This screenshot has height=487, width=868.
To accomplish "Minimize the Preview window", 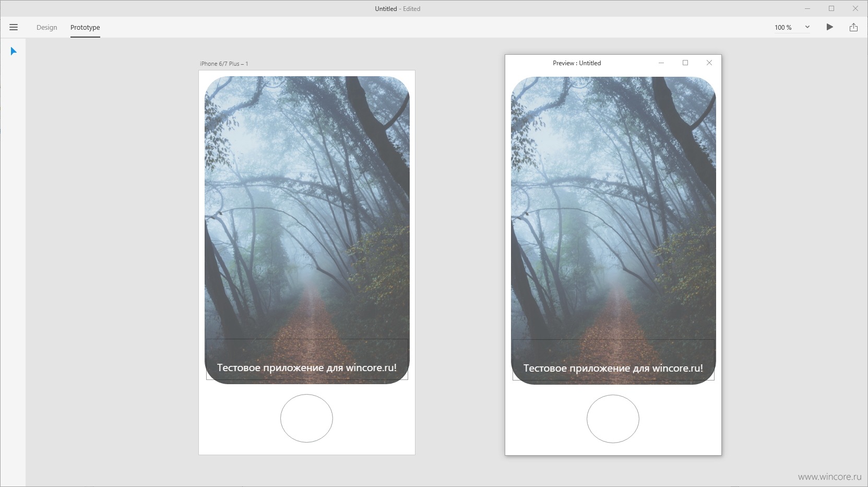I will pos(661,63).
